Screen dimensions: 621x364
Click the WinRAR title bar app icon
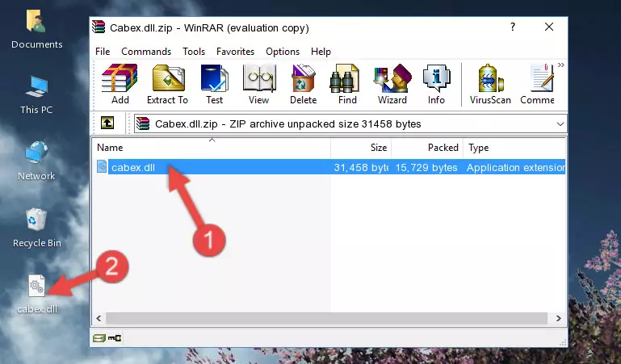[99, 27]
